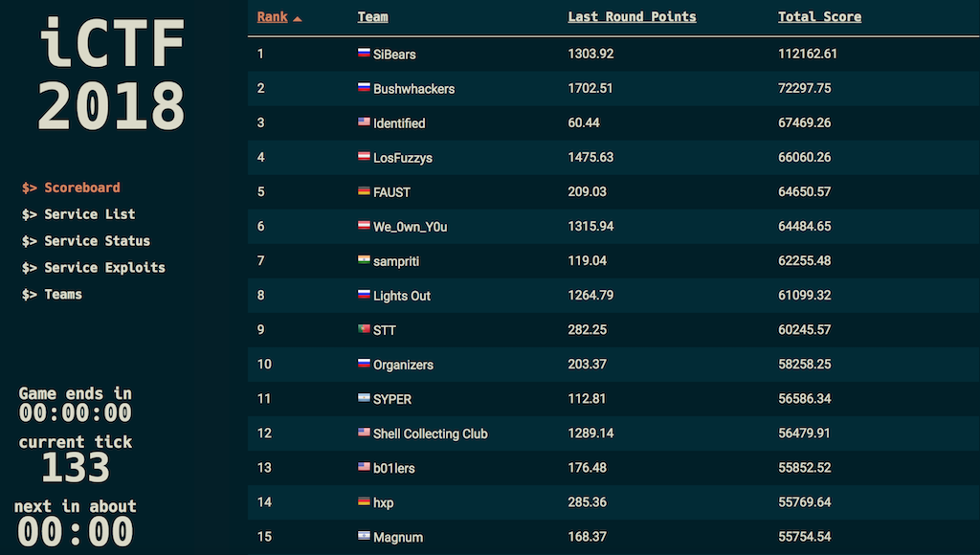Screen dimensions: 980x555
Task: Click the Russian flag next to SiBears
Action: [364, 53]
